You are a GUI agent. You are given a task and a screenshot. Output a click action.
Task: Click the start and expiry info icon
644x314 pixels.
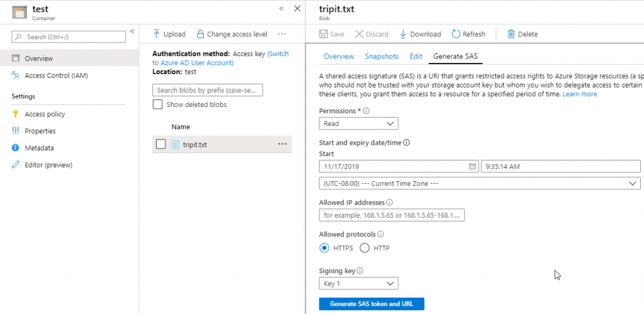tap(407, 143)
